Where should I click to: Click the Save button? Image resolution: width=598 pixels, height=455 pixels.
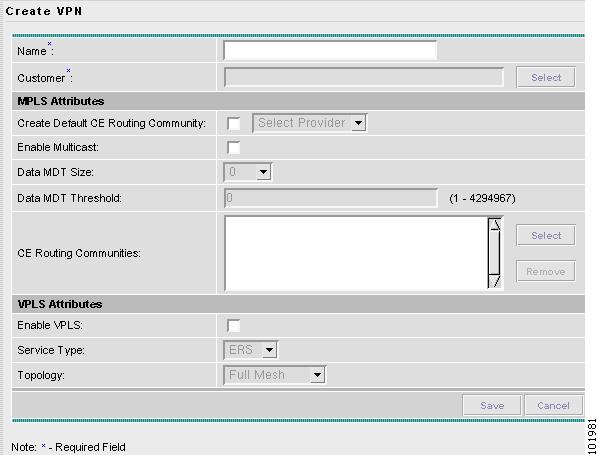pyautogui.click(x=492, y=405)
